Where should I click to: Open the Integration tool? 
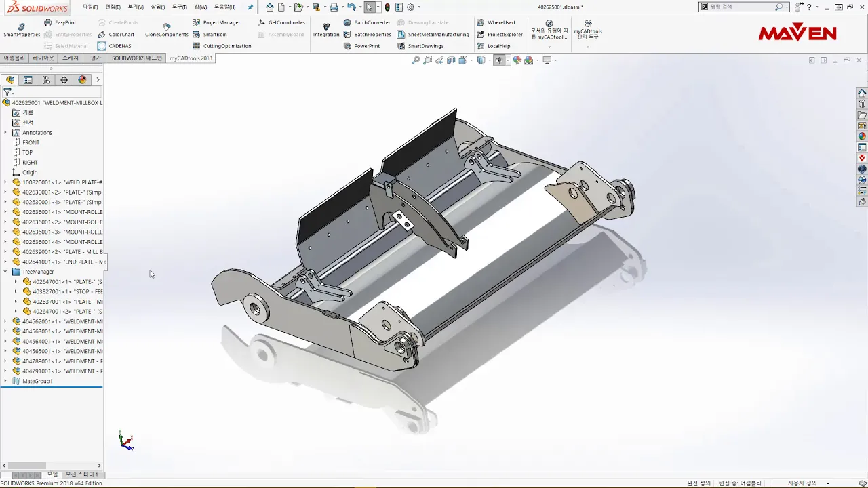pos(326,30)
